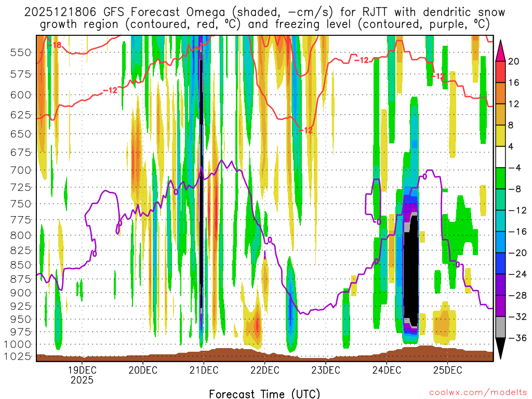This screenshot has height=399, width=532.
Task: Click the colorbar value label 8
Action: click(x=511, y=125)
